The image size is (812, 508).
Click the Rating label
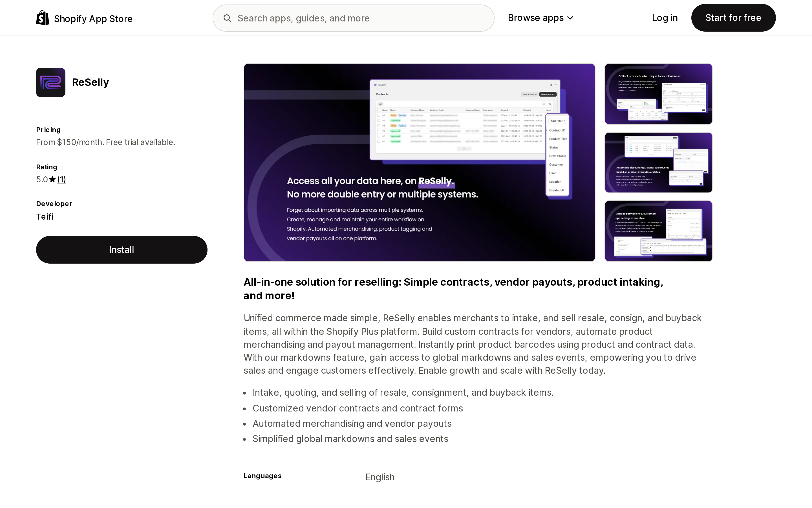(x=47, y=167)
